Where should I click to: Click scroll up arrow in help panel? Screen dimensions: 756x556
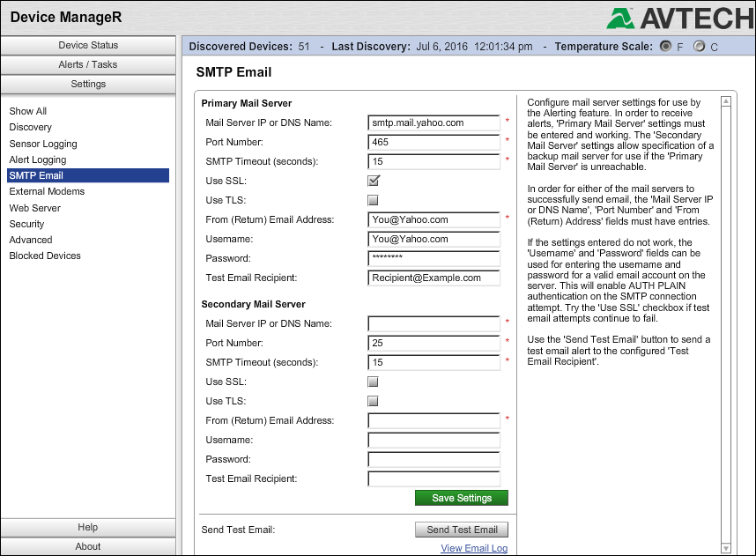(x=725, y=101)
